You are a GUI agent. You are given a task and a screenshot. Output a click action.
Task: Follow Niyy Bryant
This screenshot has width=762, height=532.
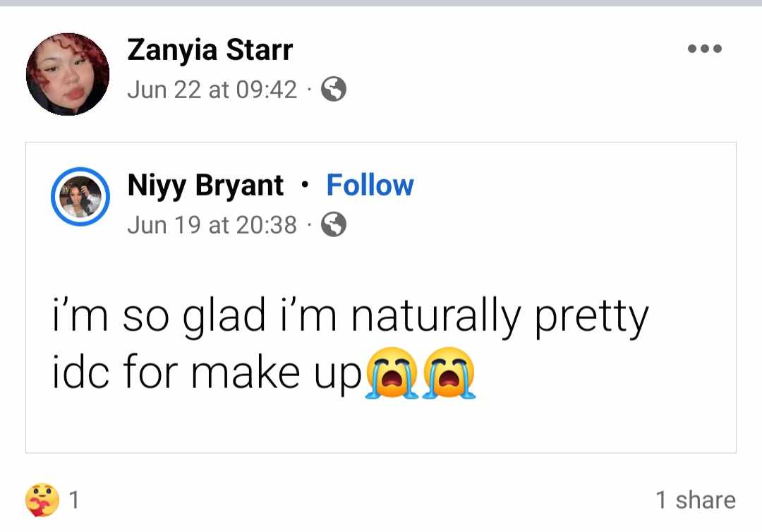(370, 186)
